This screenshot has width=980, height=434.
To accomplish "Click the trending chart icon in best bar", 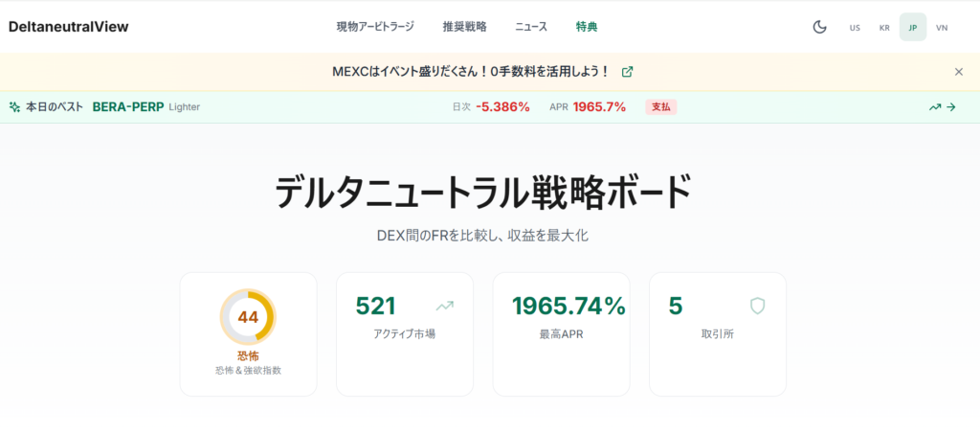I will [x=935, y=107].
